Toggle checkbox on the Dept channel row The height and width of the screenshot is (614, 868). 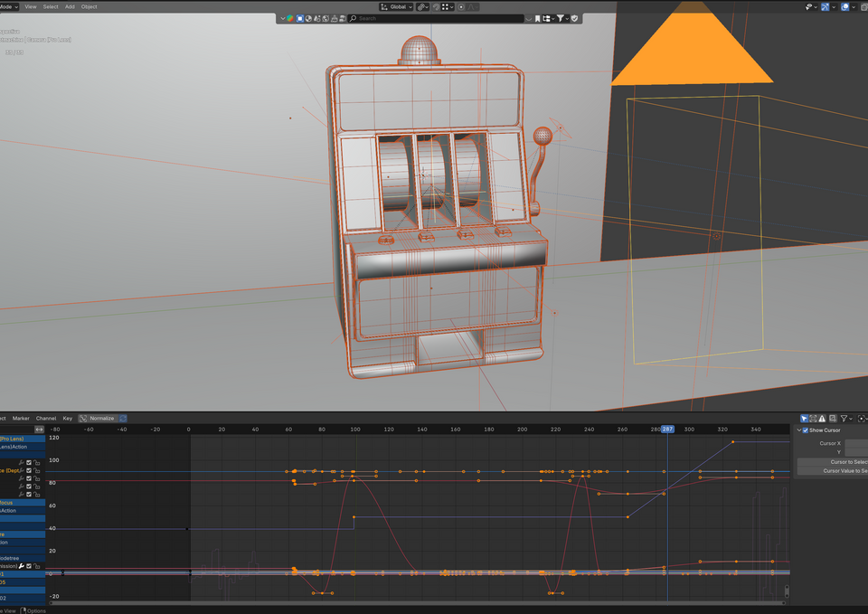(x=29, y=470)
